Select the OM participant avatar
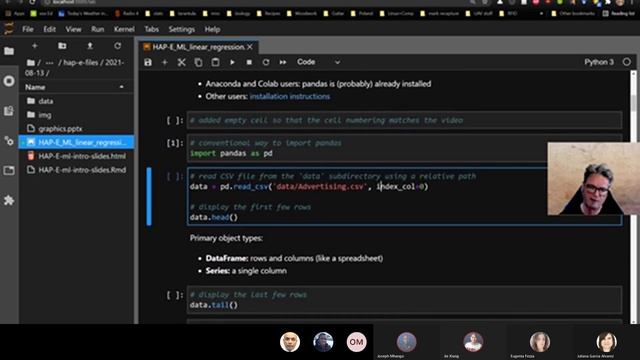The height and width of the screenshot is (360, 640). [356, 342]
